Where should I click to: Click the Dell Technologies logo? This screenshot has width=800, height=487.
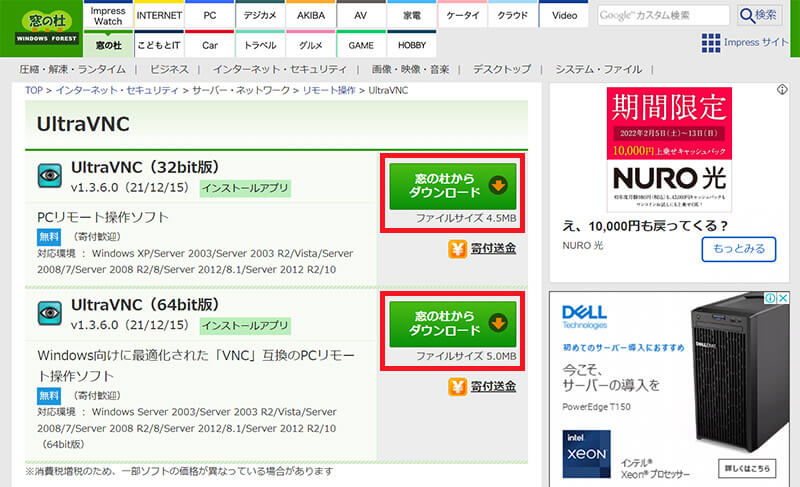[584, 317]
